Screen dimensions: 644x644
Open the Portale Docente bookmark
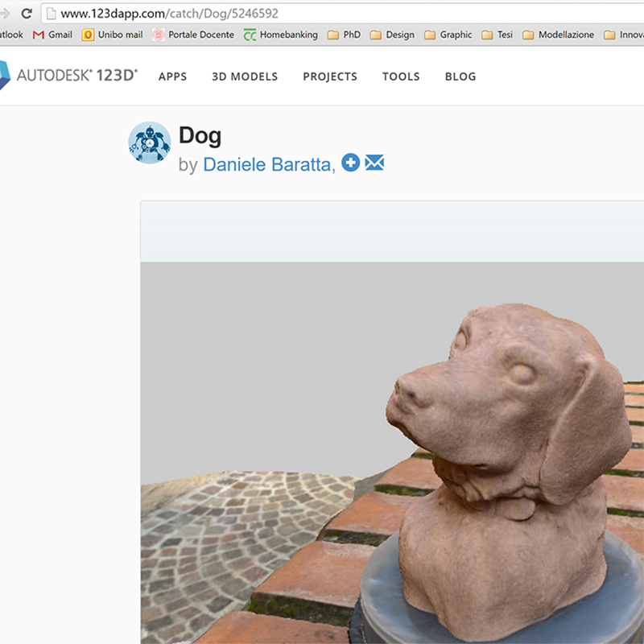(x=193, y=35)
